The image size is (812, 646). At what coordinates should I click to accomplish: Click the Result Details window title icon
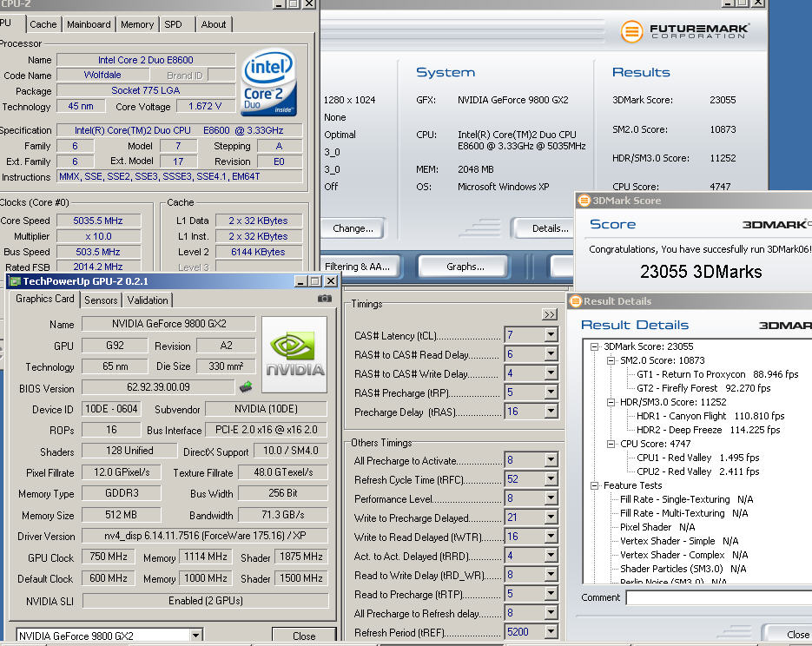point(575,301)
